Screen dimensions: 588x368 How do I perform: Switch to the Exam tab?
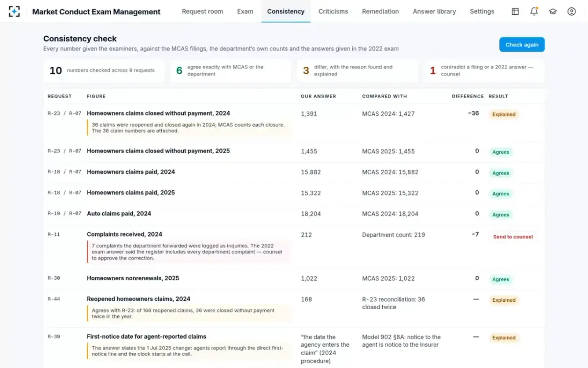245,11
